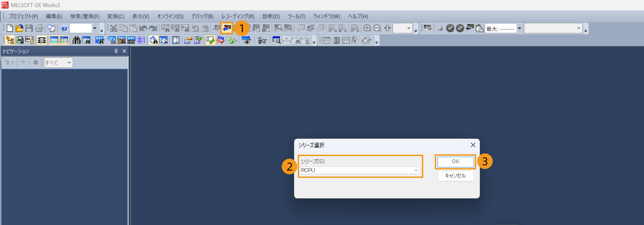The height and width of the screenshot is (225, 644).
Task: Open the すべて filter dropdown
Action: (58, 63)
